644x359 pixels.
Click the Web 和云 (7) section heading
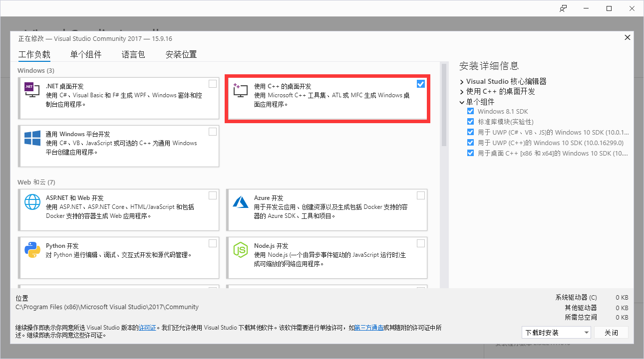(36, 182)
